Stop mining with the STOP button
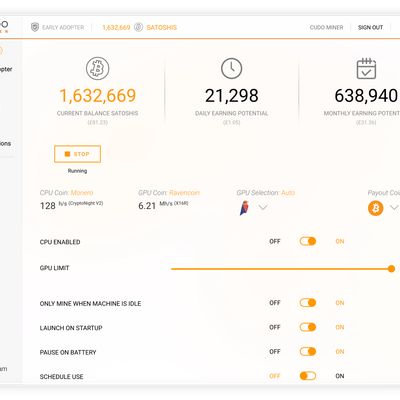400x400 pixels. (77, 154)
